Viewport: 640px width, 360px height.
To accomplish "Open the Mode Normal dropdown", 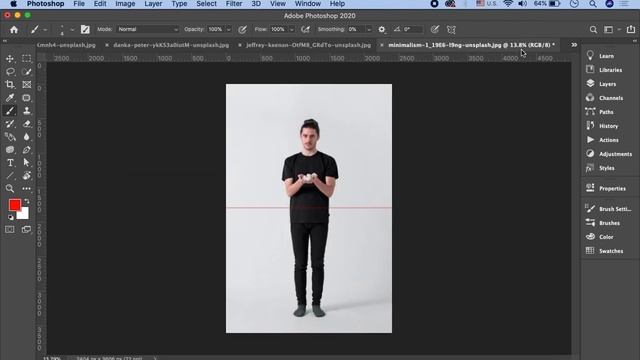I will point(148,29).
